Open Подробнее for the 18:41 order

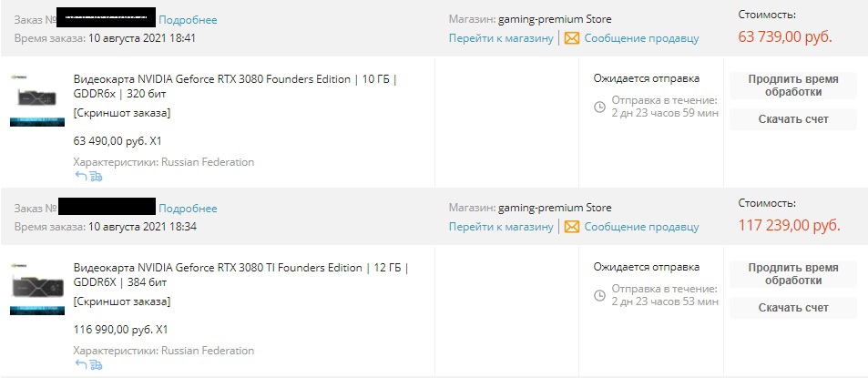[x=188, y=19]
